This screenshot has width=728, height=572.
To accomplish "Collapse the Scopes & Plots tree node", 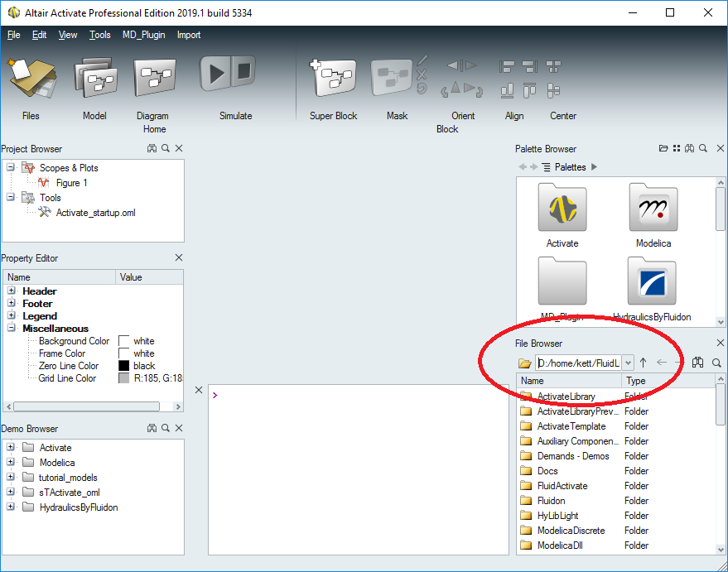I will tap(10, 167).
